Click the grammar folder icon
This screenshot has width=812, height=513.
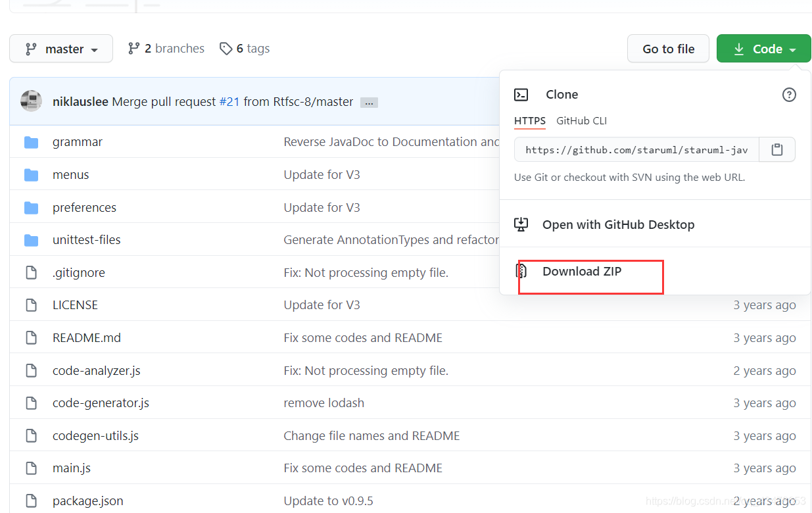31,141
